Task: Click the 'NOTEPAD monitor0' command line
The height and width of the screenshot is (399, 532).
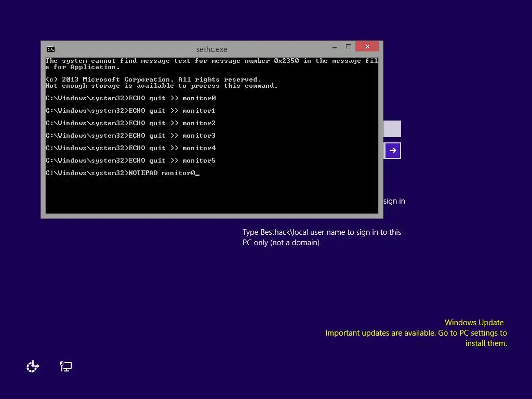Action: [x=122, y=173]
